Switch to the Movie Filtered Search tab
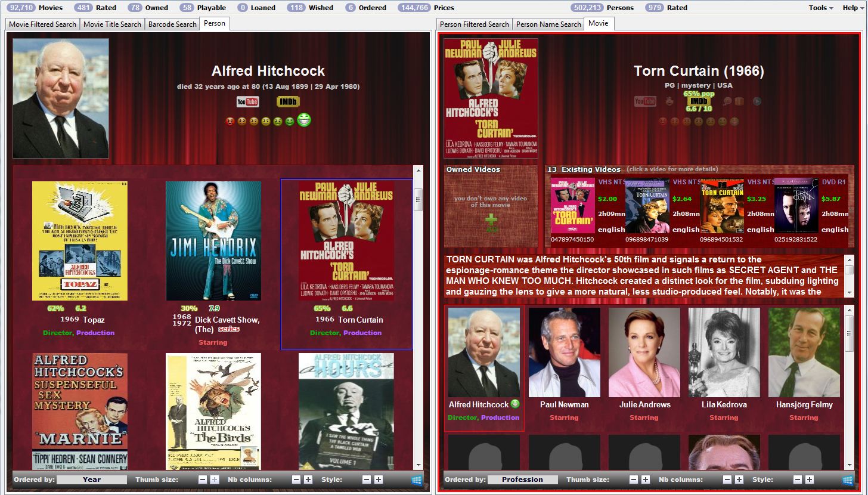This screenshot has height=495, width=868. tap(42, 24)
